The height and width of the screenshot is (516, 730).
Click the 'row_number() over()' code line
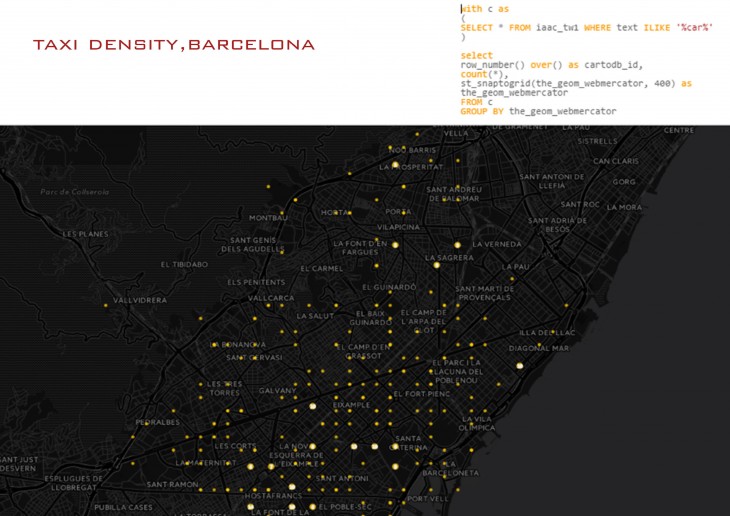tap(546, 64)
